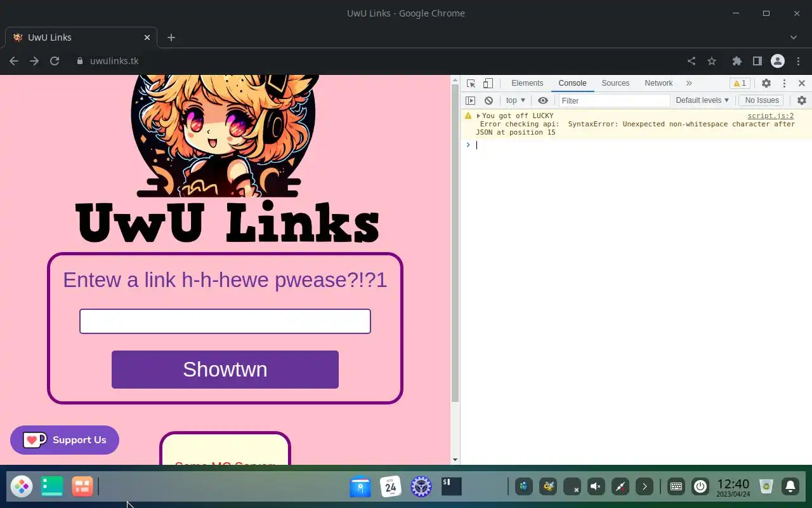Click the Showtwn button
This screenshot has height=508, width=812.
coord(225,370)
